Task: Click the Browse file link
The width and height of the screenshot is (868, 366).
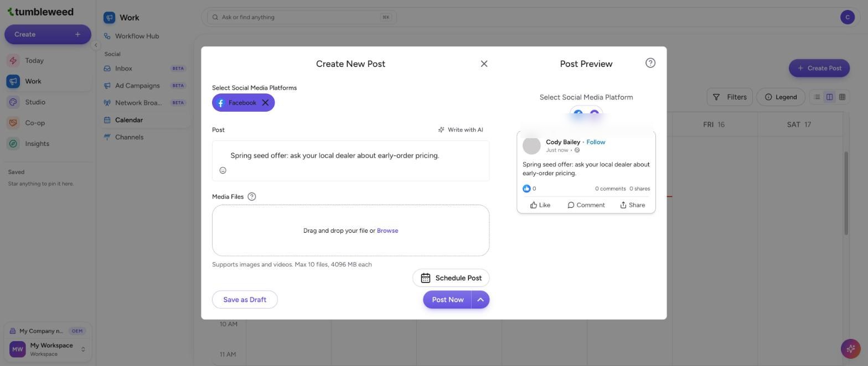Action: [387, 231]
